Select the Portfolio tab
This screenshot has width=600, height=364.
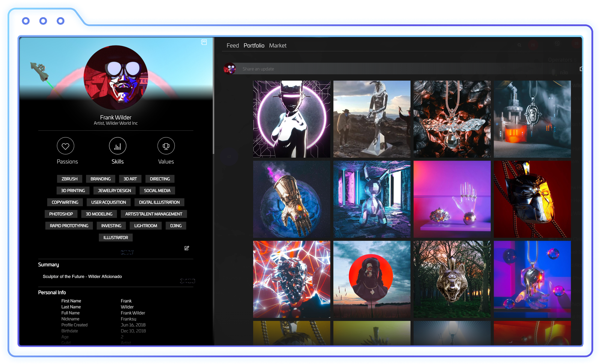point(254,46)
